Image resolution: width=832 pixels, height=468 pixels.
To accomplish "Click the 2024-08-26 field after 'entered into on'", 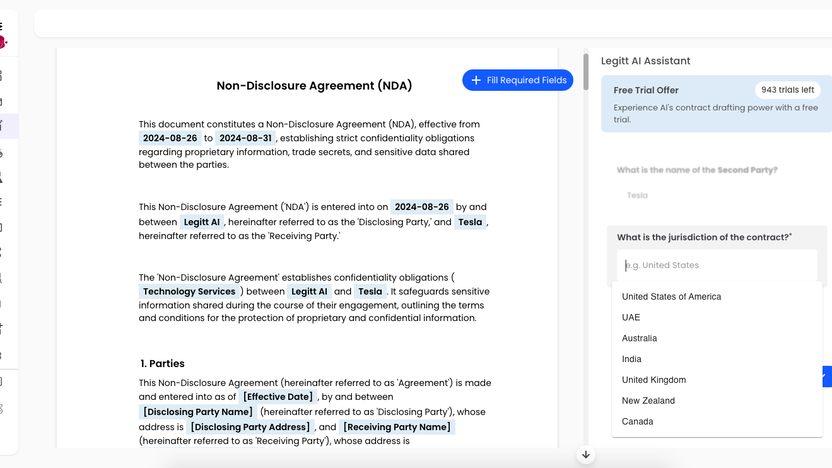I will click(x=422, y=207).
